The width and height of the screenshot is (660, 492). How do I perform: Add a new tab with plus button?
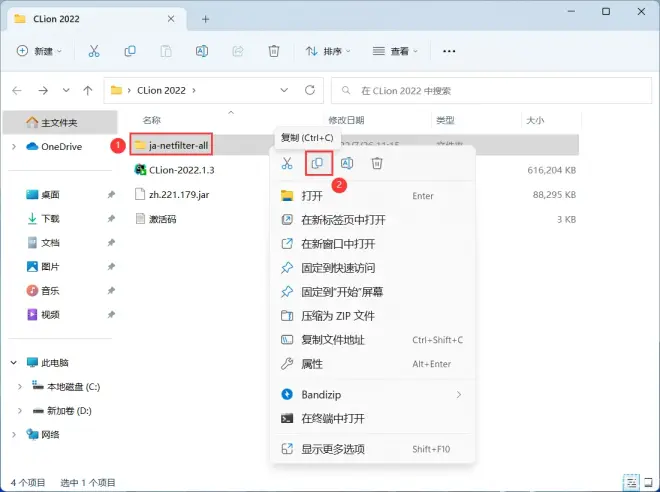pos(205,19)
